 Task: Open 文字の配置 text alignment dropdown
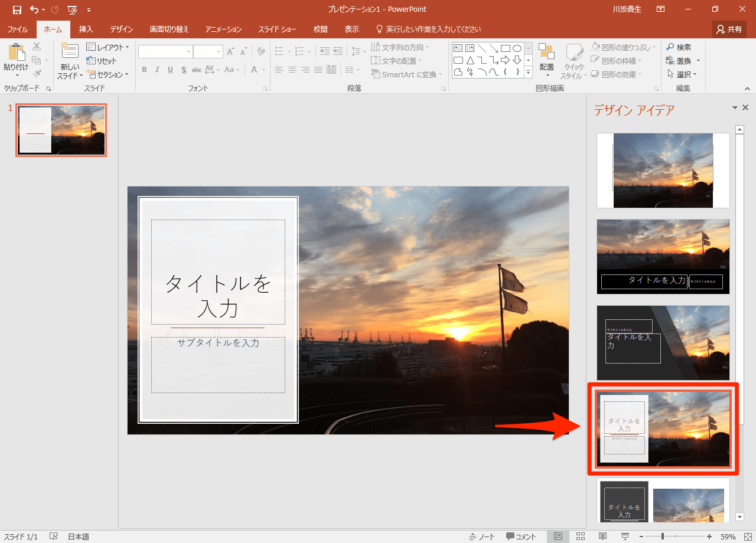[x=397, y=61]
